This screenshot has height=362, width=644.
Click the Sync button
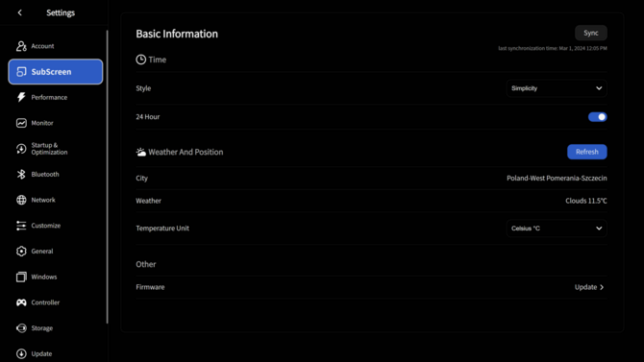[591, 33]
